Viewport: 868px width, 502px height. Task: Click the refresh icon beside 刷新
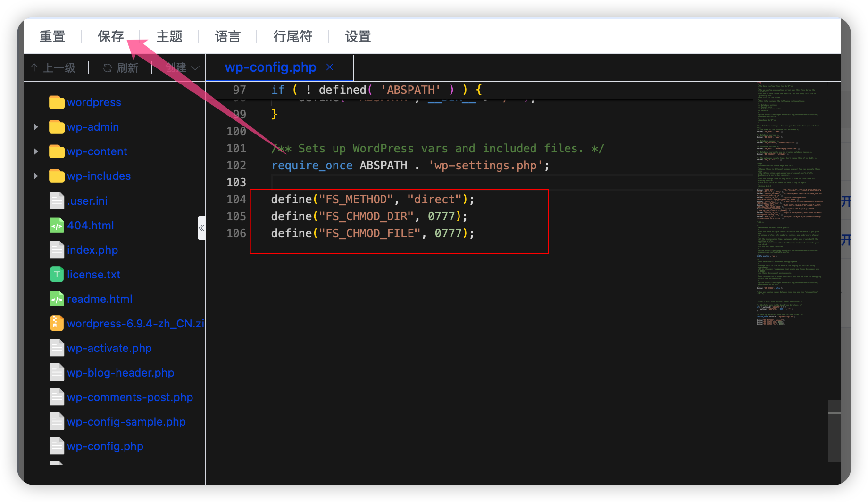pyautogui.click(x=108, y=68)
